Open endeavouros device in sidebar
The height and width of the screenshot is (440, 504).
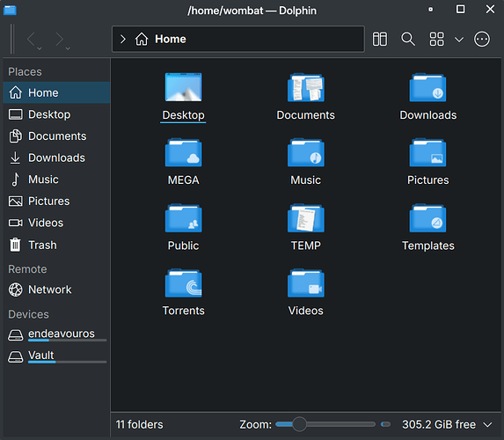click(x=56, y=334)
